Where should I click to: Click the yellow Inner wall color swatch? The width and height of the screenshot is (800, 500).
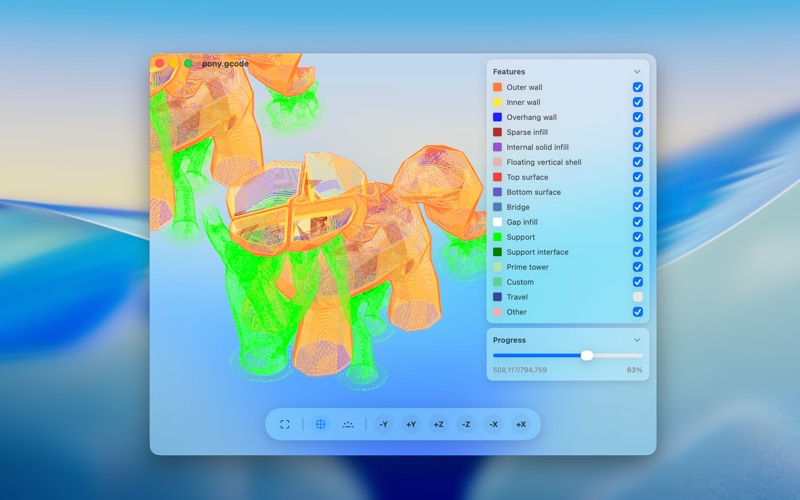coord(497,102)
